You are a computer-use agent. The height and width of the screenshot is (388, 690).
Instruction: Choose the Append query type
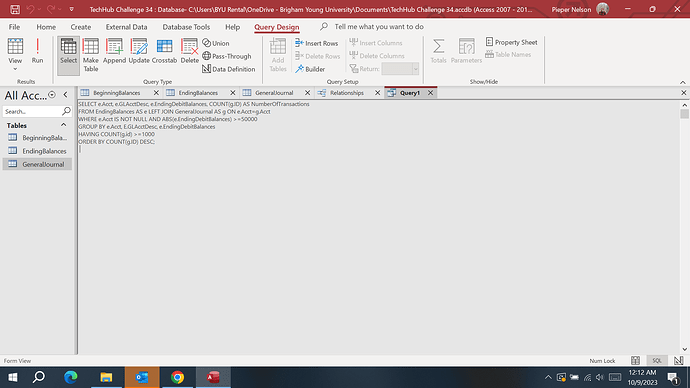(114, 51)
